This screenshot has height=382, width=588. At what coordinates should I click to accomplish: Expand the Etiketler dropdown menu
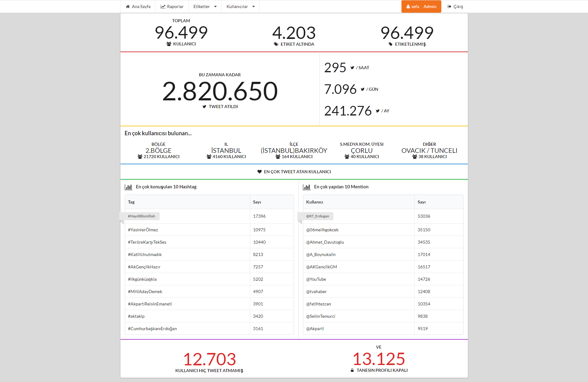tap(205, 6)
